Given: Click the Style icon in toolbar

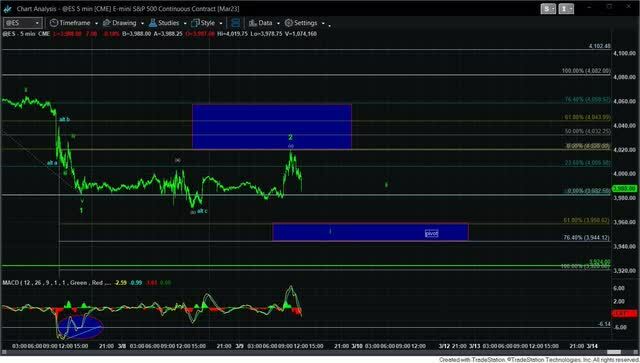Looking at the screenshot, I should [196, 23].
